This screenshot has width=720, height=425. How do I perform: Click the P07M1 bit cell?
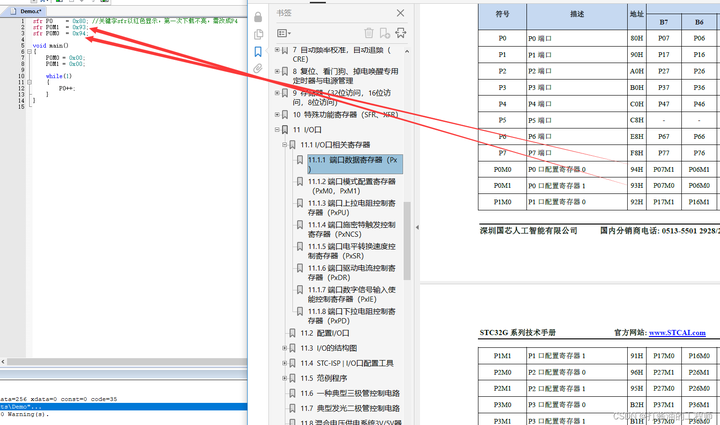click(664, 169)
